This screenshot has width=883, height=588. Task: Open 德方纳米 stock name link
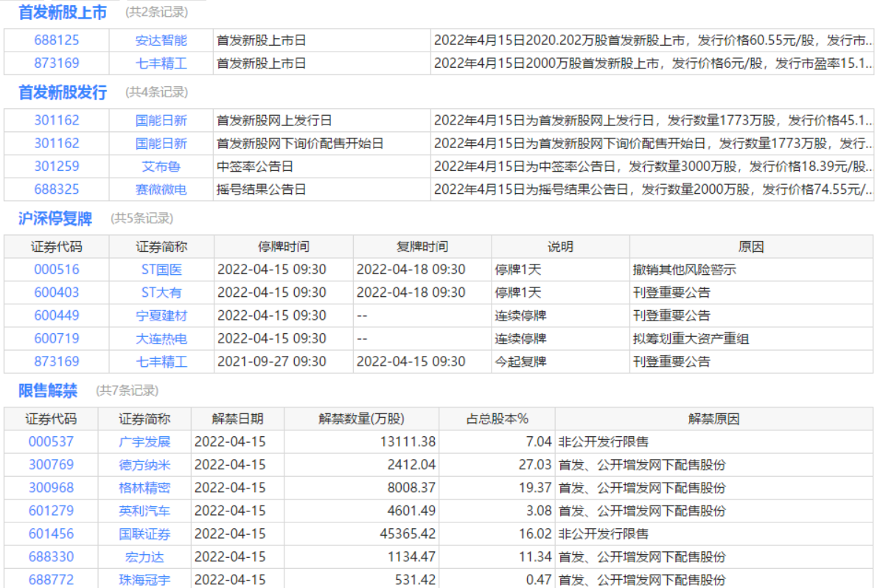tap(144, 465)
